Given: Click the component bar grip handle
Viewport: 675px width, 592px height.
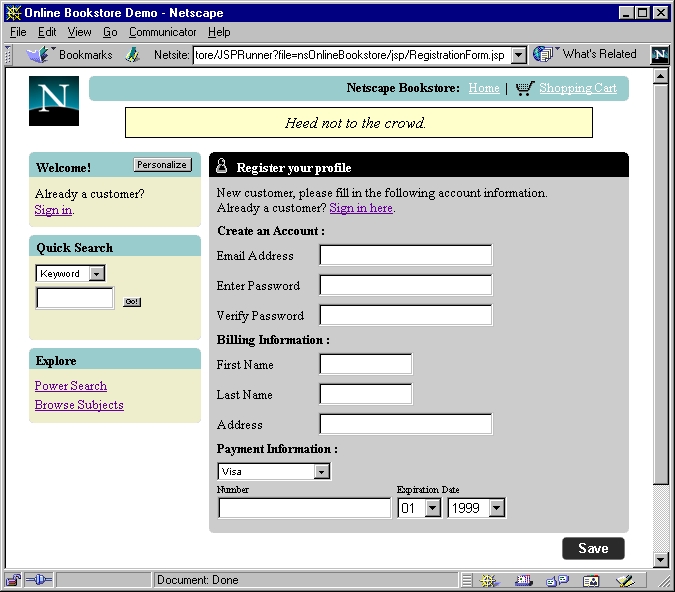Looking at the screenshot, I should [467, 581].
